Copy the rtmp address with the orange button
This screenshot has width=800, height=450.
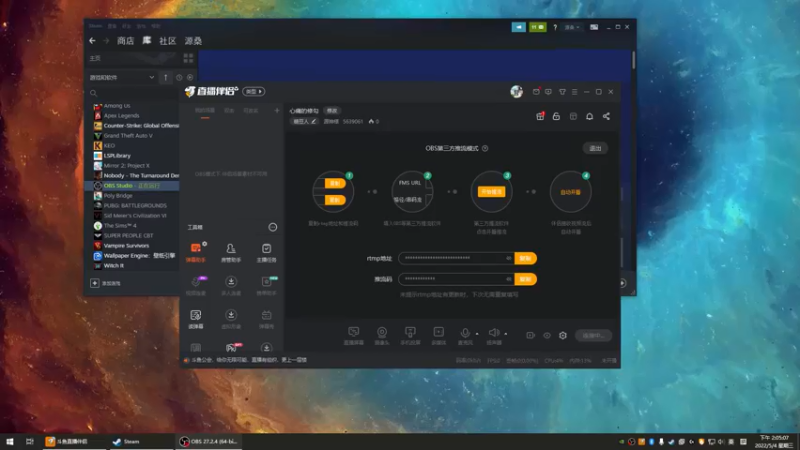526,258
